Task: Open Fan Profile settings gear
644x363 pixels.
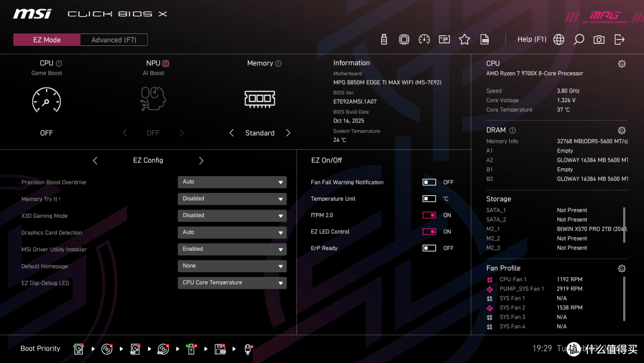Action: (x=622, y=269)
